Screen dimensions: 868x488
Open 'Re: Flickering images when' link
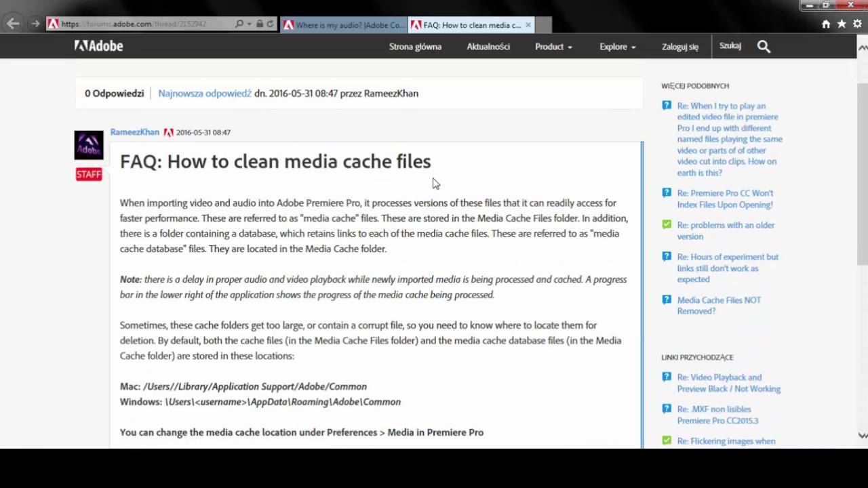(x=726, y=441)
